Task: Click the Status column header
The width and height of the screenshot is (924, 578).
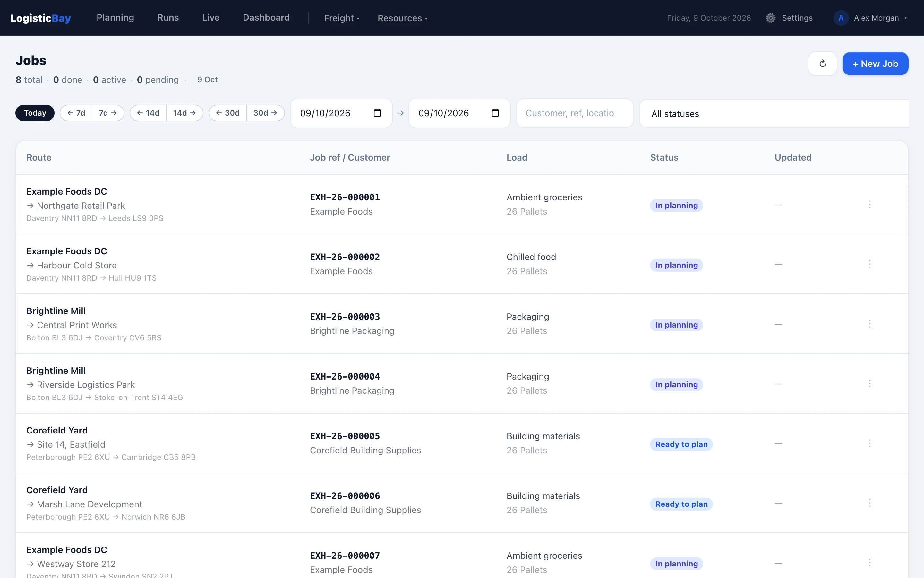Action: pyautogui.click(x=664, y=157)
